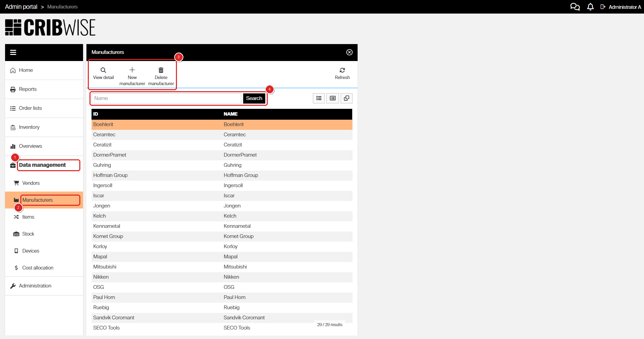The height and width of the screenshot is (339, 644).
Task: Select the OSG row
Action: [222, 287]
